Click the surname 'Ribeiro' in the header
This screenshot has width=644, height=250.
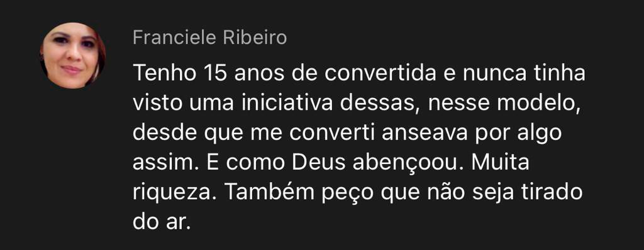(255, 38)
